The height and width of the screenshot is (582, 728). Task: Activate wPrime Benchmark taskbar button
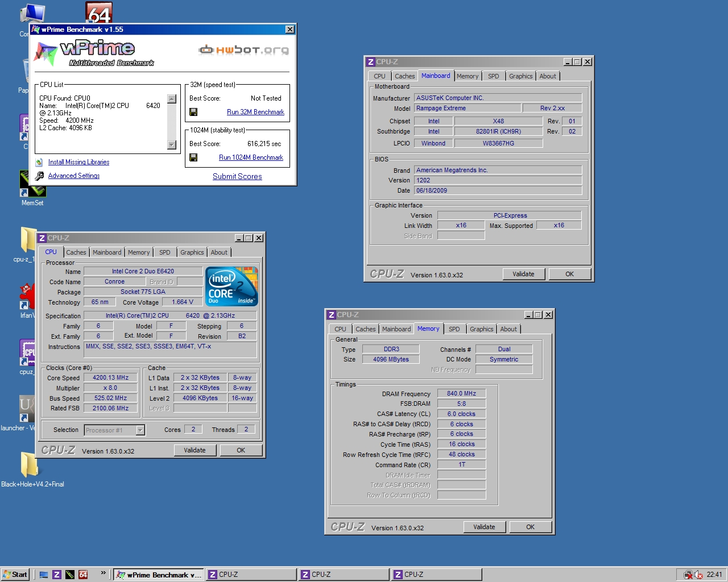pos(158,575)
